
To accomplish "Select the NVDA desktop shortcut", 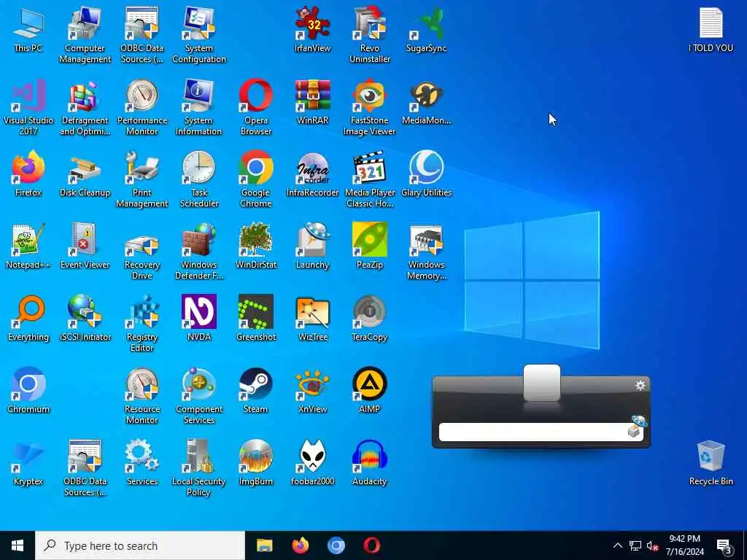I will 198,319.
